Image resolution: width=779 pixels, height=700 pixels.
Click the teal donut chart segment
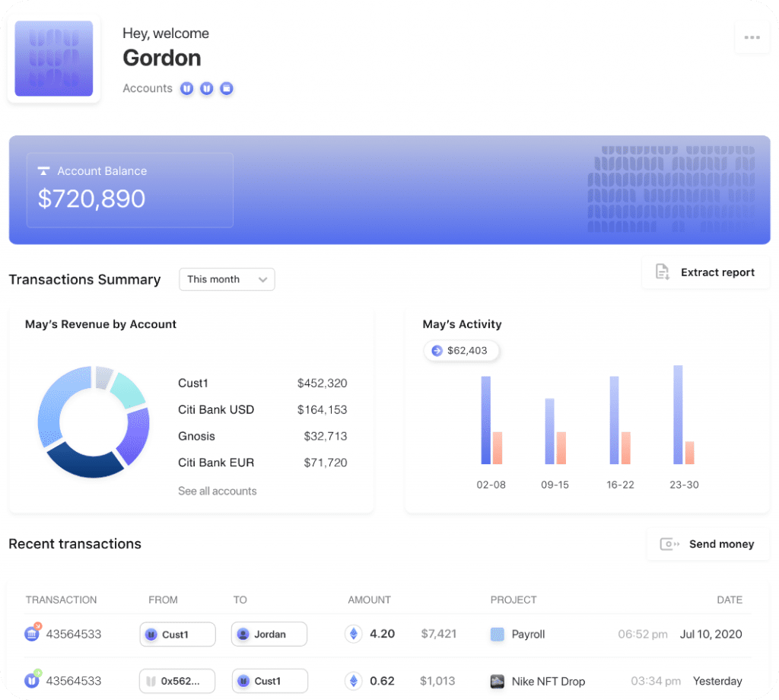pyautogui.click(x=129, y=390)
